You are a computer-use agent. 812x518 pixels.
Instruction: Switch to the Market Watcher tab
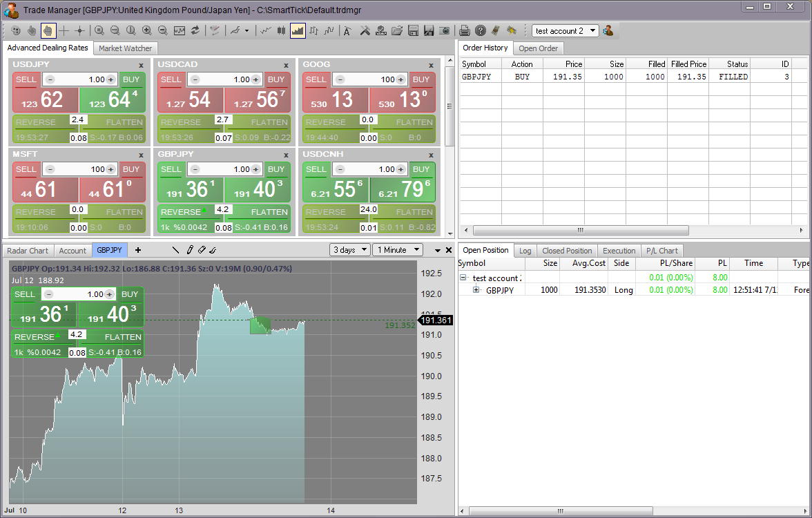click(x=125, y=48)
